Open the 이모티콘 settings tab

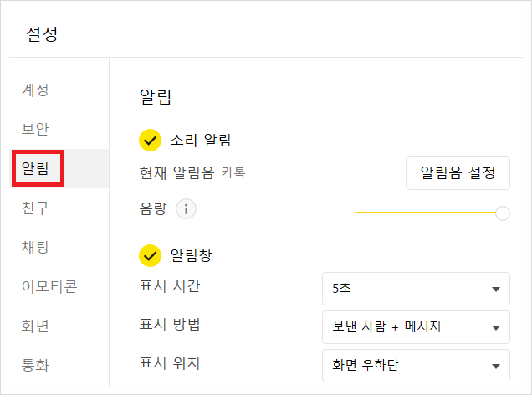coord(49,287)
